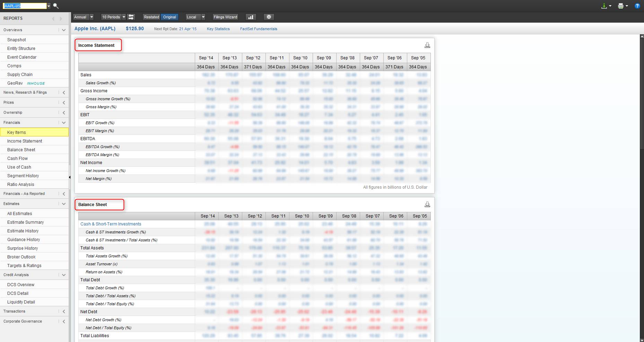Click the AAPL-US ticker input field
This screenshot has height=342, width=644.
pyautogui.click(x=25, y=6)
